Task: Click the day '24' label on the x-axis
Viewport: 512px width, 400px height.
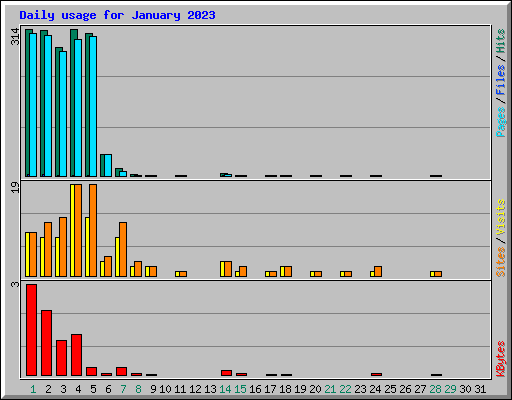Action: 375,389
